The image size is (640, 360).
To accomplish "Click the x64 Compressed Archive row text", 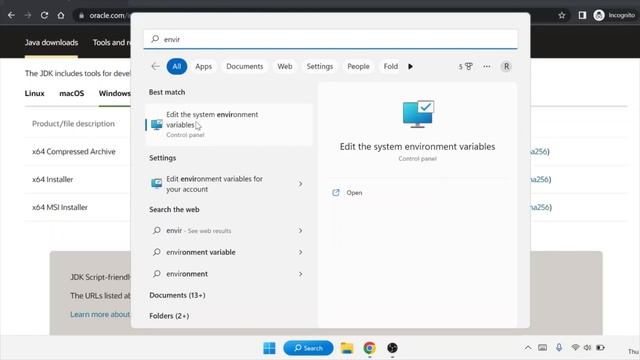I will (x=73, y=151).
